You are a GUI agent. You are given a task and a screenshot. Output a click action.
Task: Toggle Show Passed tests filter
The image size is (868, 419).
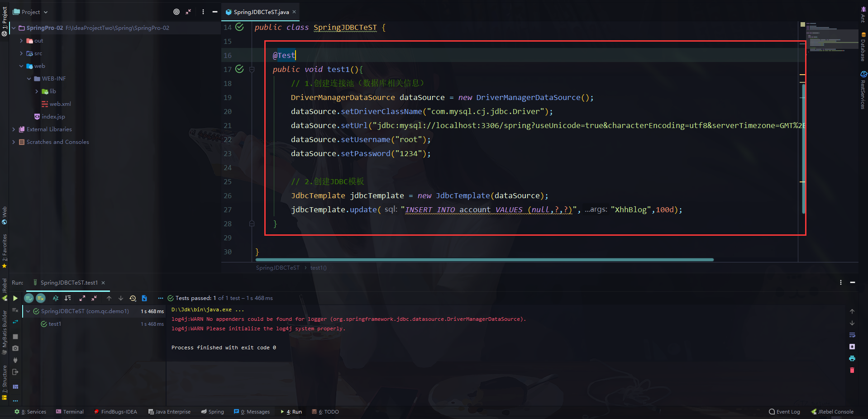(x=29, y=298)
